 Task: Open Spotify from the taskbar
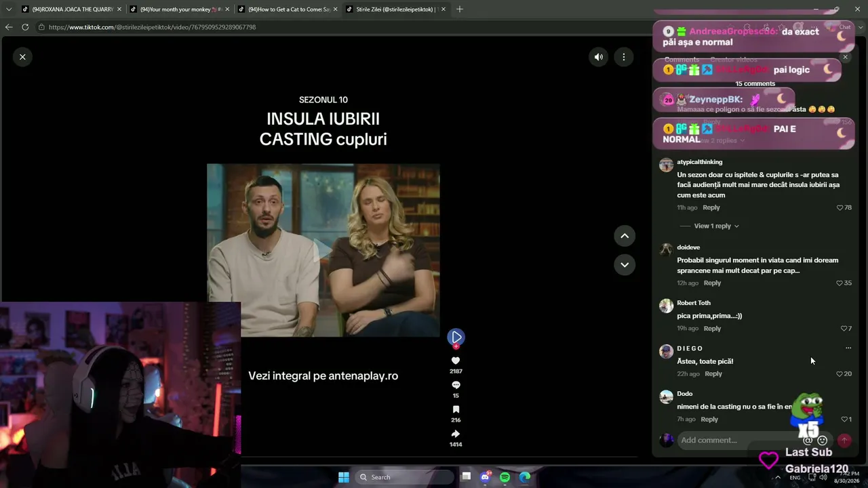(505, 477)
